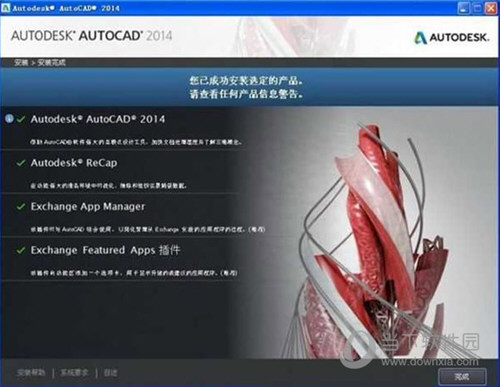Click the Autodesk logo in the header
This screenshot has height=387, width=500.
[452, 37]
